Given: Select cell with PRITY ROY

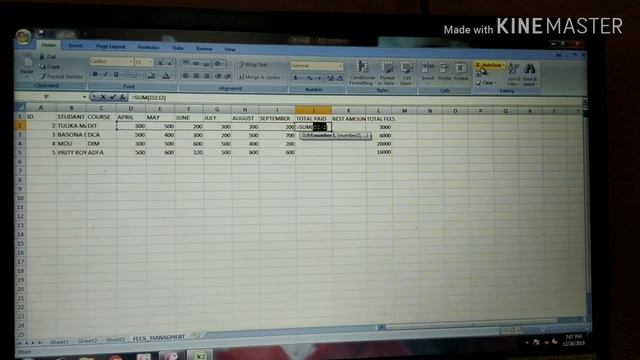Looking at the screenshot, I should point(71,152).
